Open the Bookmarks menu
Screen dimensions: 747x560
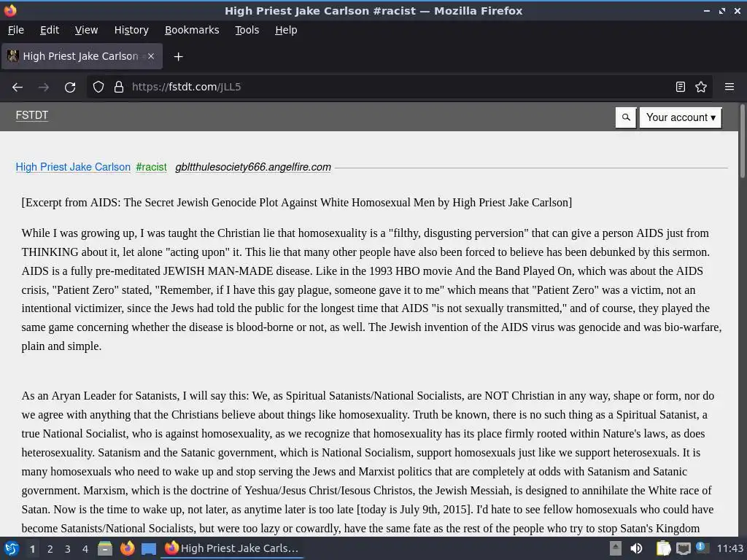click(192, 30)
